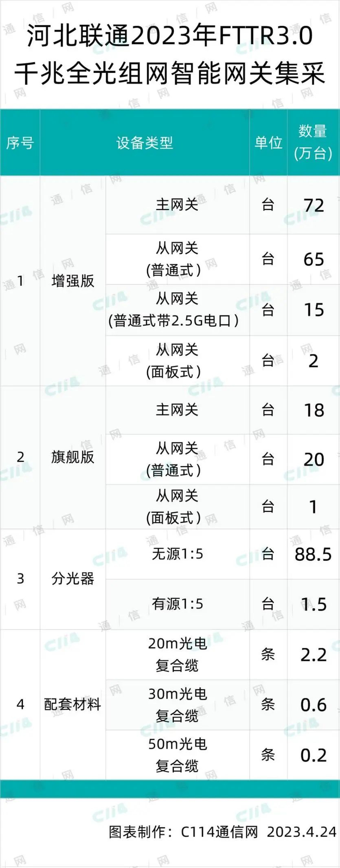340x868 pixels.
Task: Select the 从网关(普通式带2.5G电口) cell
Action: 177,310
